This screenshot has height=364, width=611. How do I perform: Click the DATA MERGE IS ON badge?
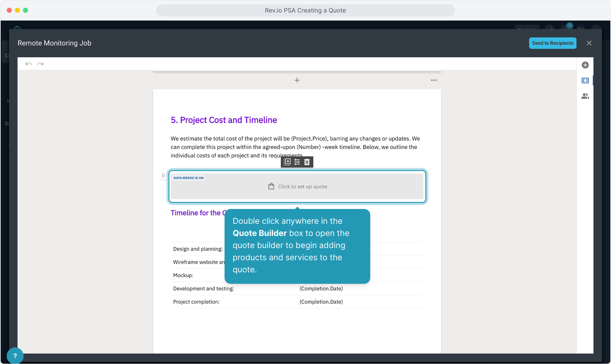(x=188, y=178)
